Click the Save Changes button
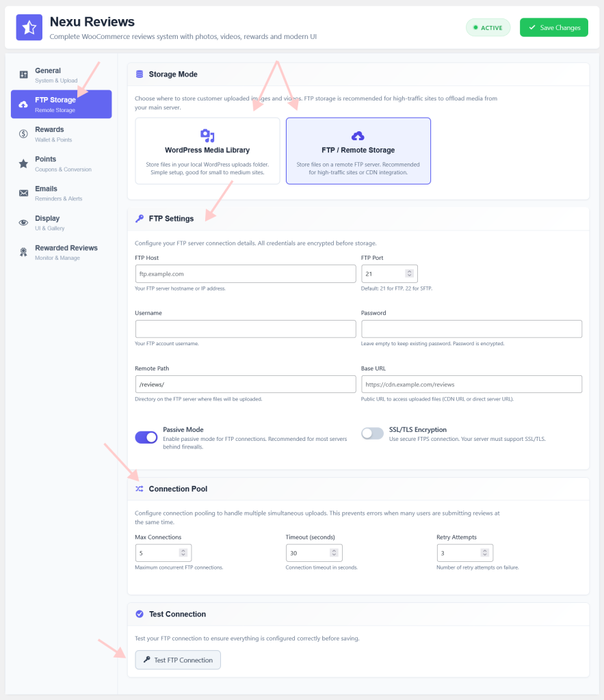Screen dimensions: 604x700 pos(554,27)
